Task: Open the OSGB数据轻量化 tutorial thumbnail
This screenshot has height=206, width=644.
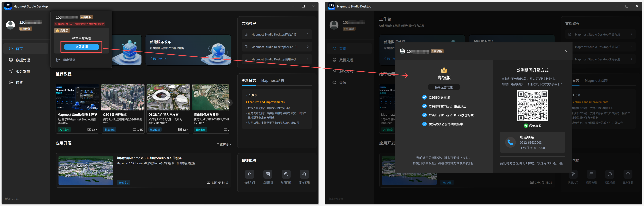Action: click(123, 97)
